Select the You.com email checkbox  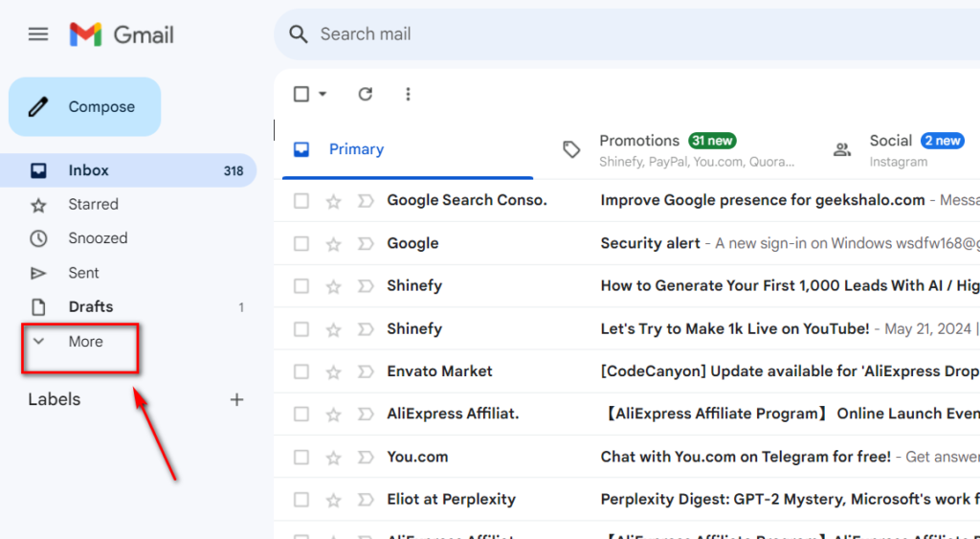tap(301, 457)
